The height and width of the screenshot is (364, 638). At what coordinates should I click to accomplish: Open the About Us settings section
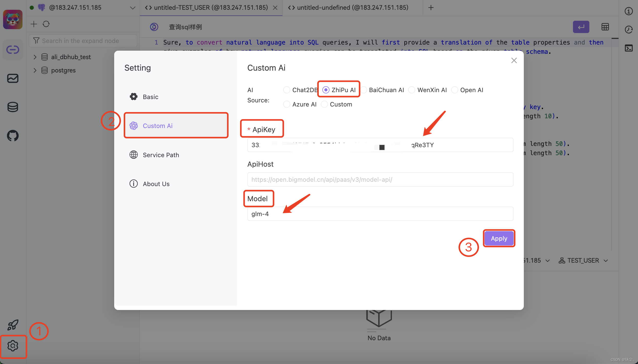click(156, 184)
